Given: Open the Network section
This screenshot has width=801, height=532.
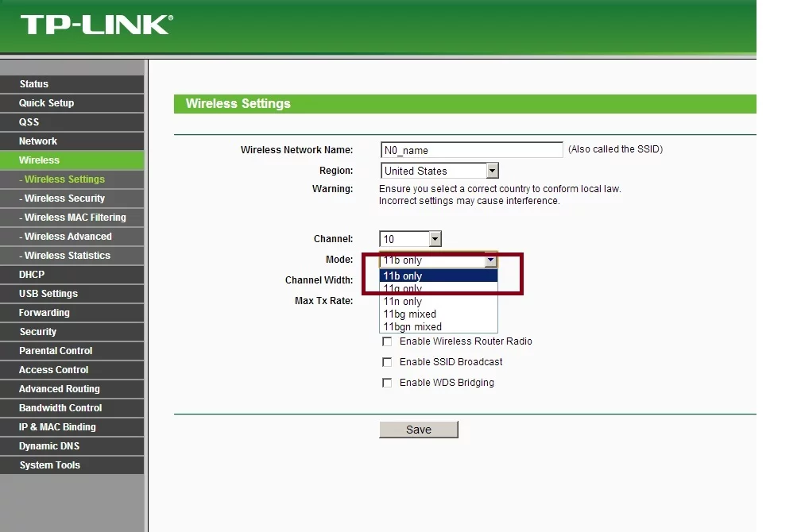Looking at the screenshot, I should pos(72,141).
